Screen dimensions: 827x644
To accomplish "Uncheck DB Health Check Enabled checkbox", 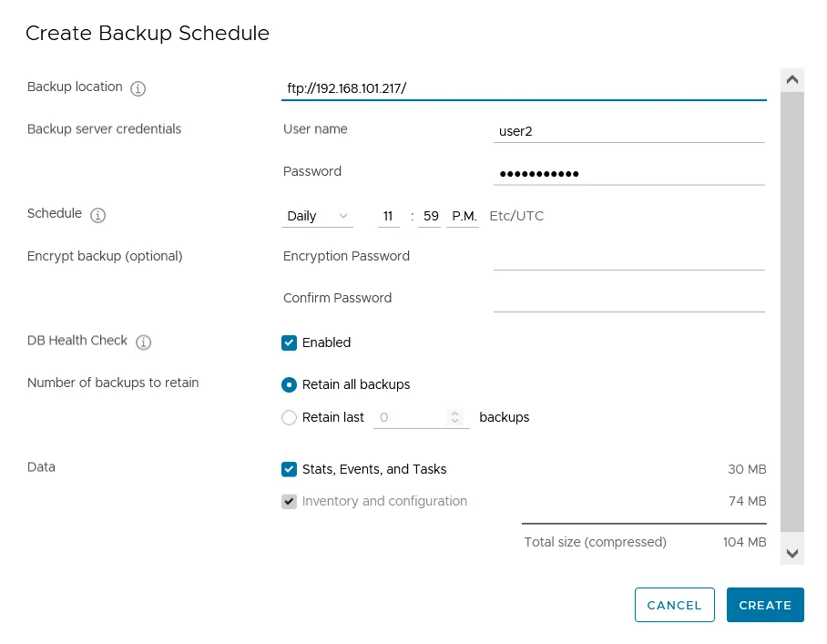I will point(290,342).
